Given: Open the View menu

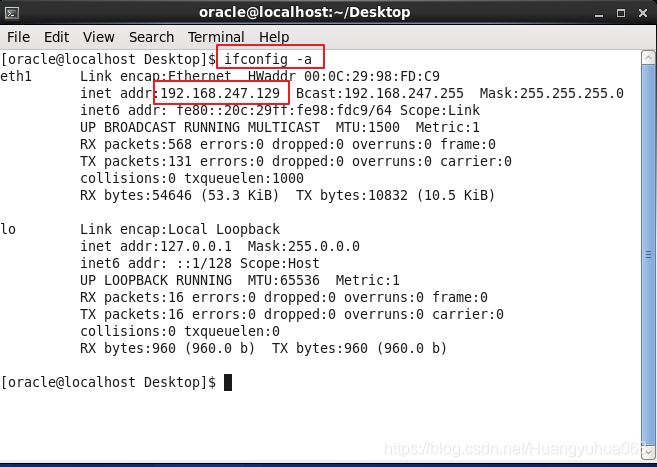Looking at the screenshot, I should (98, 37).
